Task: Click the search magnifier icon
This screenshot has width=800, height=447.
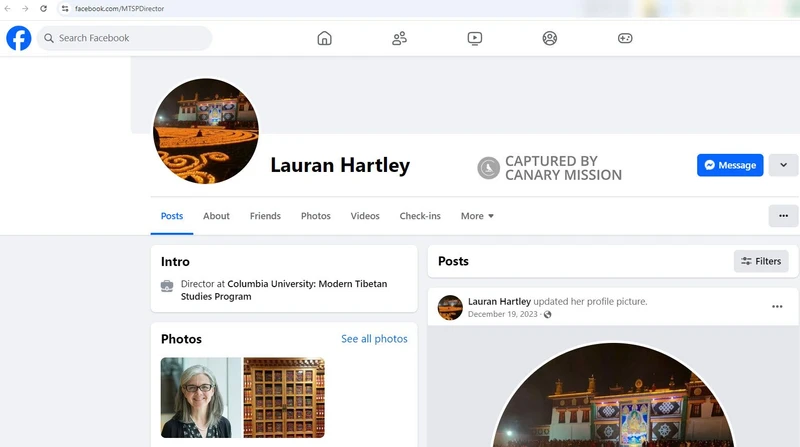Action: pos(49,38)
